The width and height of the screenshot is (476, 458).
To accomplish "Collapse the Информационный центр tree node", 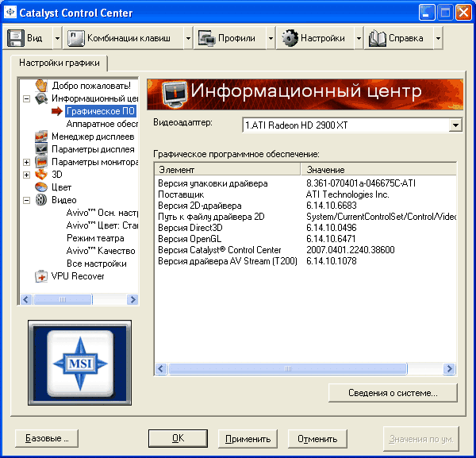I will click(x=27, y=98).
